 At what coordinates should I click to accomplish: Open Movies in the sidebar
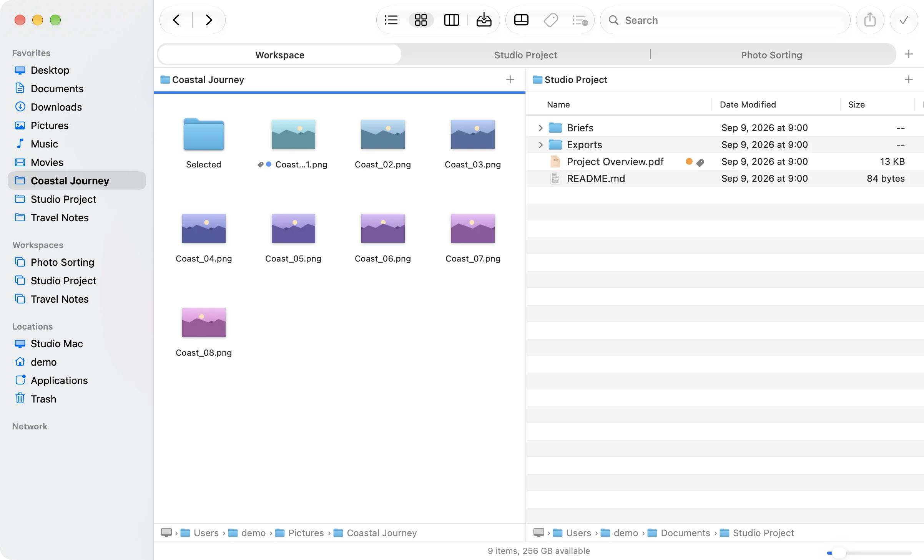77,162
